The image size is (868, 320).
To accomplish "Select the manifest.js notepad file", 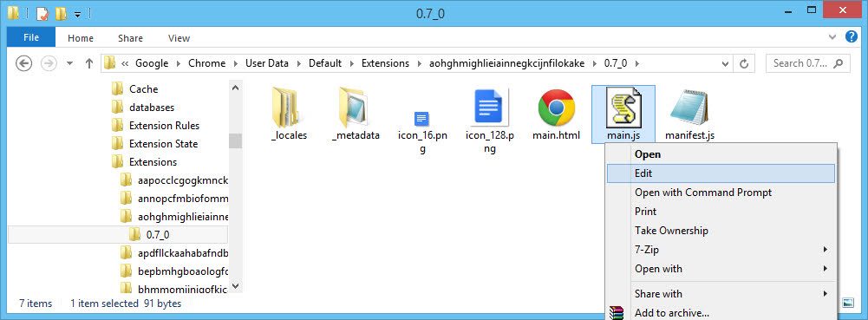I will (689, 108).
